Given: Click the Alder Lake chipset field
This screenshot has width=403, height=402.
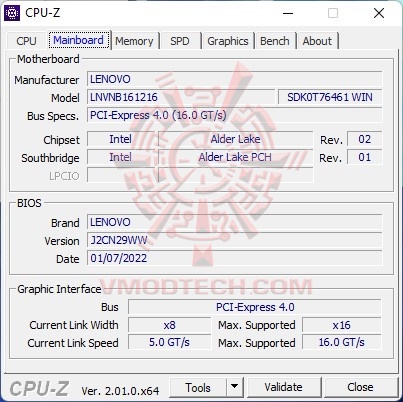Looking at the screenshot, I should pyautogui.click(x=235, y=139).
